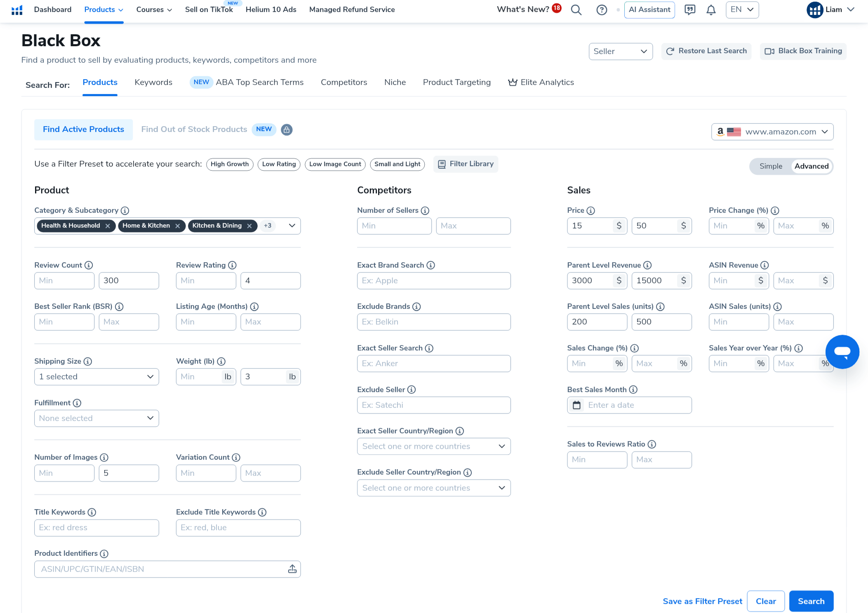The height and width of the screenshot is (613, 868).
Task: Expand the Products navigation menu
Action: 104,10
